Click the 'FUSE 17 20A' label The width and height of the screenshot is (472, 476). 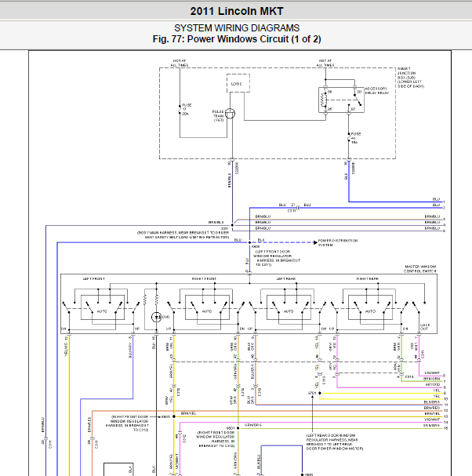(x=187, y=109)
